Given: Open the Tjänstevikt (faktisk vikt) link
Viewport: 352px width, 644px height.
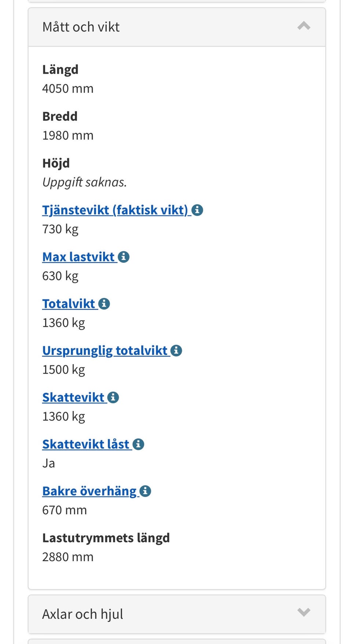Looking at the screenshot, I should tap(115, 210).
